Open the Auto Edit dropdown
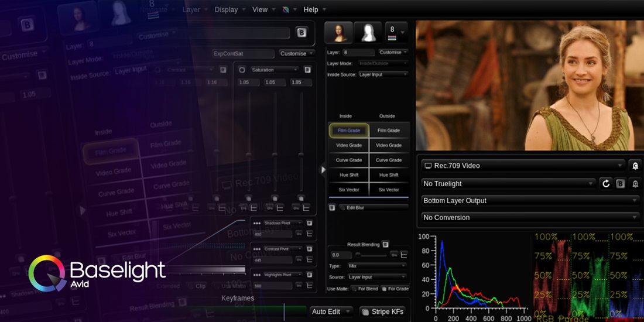The image size is (644, 322). [331, 311]
